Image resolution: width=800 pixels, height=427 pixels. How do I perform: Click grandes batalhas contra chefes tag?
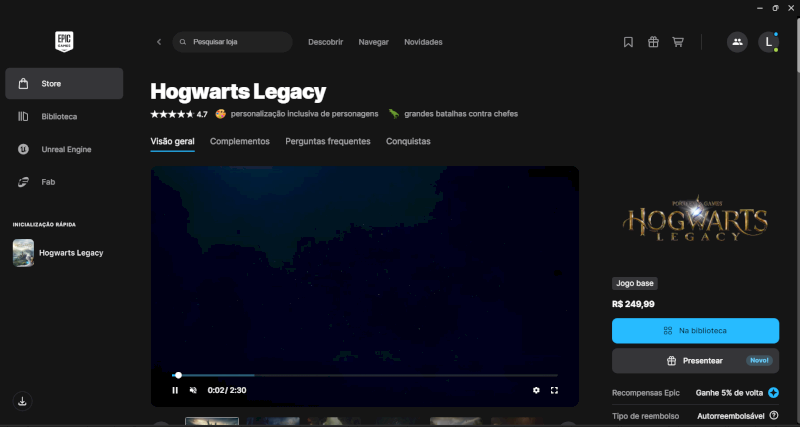(461, 114)
